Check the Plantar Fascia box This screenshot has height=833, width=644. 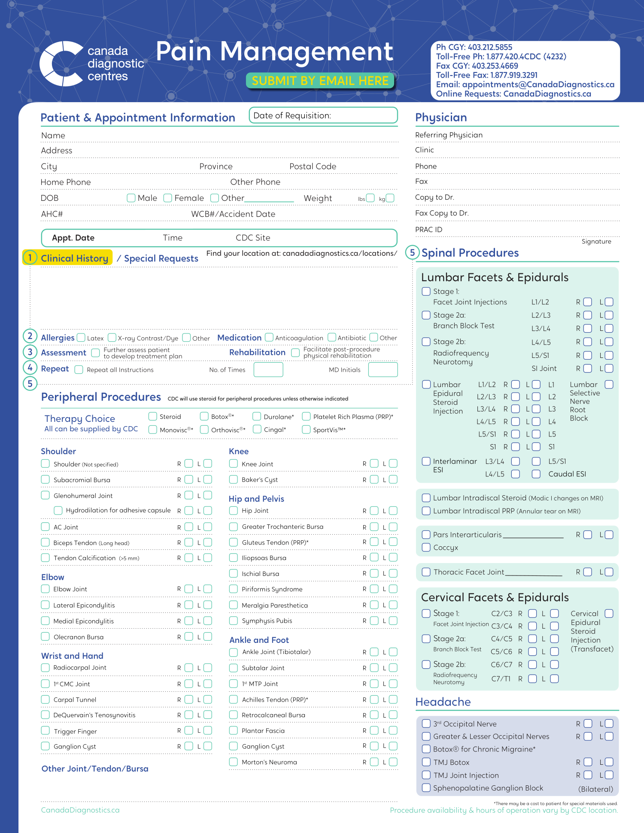tap(234, 730)
